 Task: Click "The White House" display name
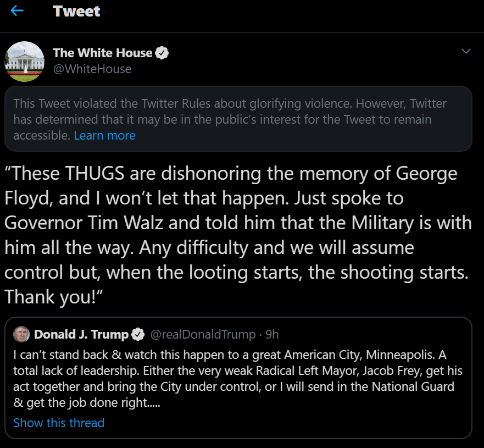click(102, 53)
